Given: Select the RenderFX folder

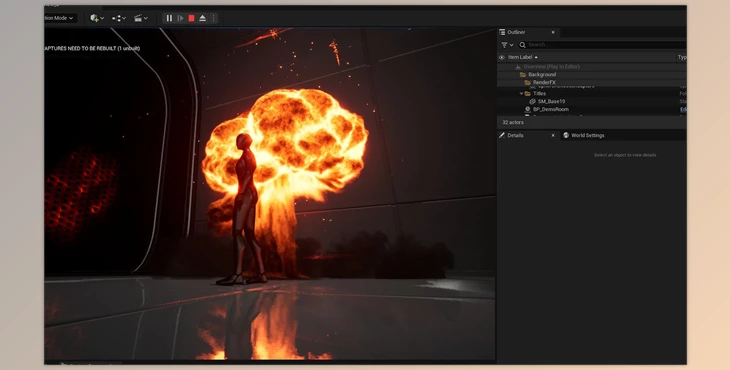Looking at the screenshot, I should [x=591, y=82].
